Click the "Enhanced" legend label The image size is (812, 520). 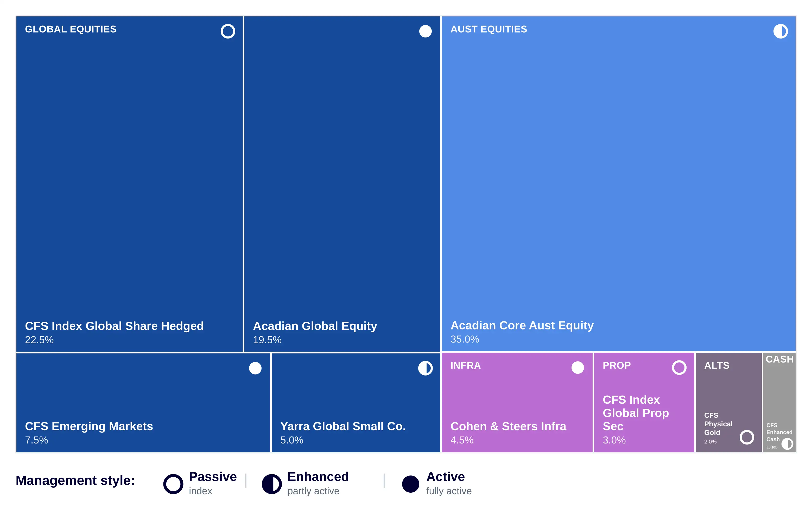[x=318, y=477]
